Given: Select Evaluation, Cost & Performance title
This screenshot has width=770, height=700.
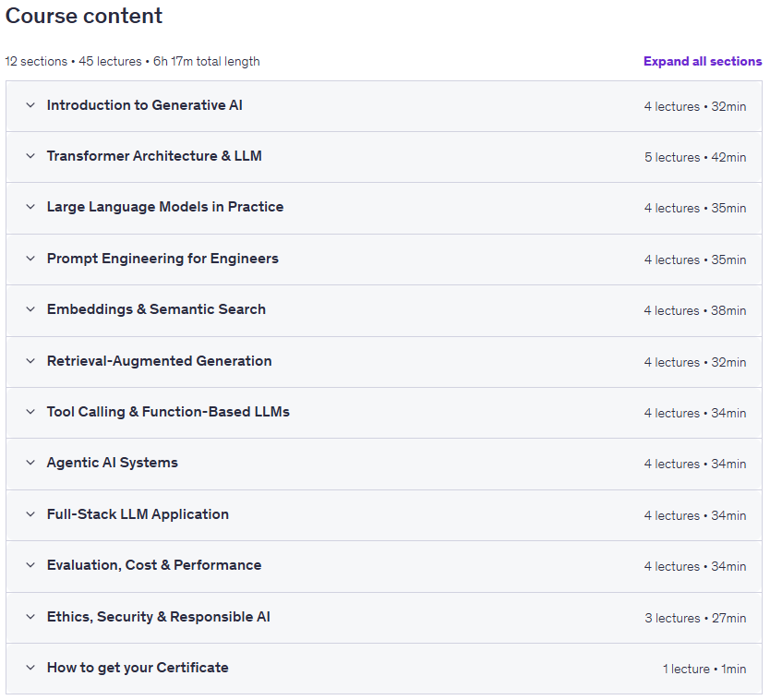Looking at the screenshot, I should [x=153, y=565].
